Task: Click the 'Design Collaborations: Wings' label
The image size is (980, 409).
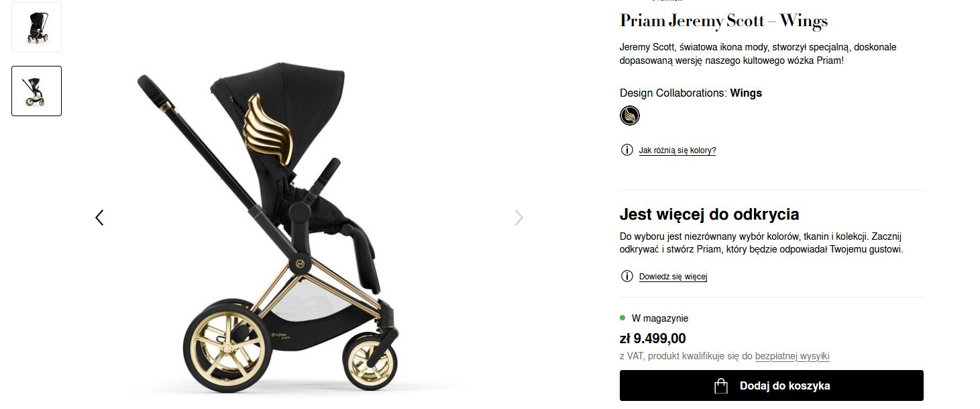Action: click(691, 93)
